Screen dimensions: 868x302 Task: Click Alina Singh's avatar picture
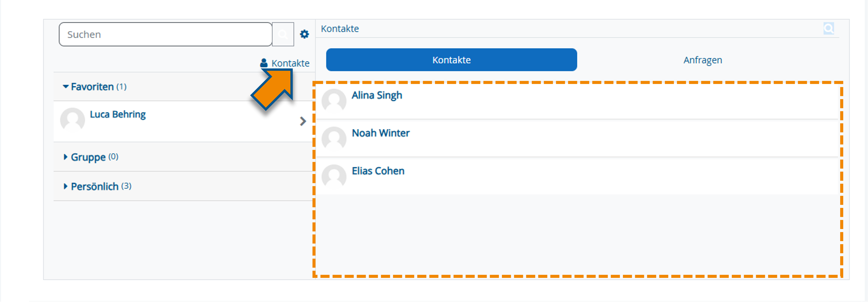334,100
